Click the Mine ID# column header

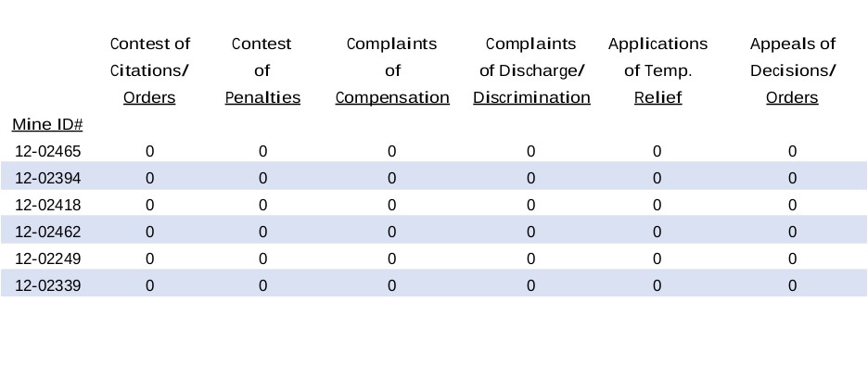pyautogui.click(x=48, y=124)
